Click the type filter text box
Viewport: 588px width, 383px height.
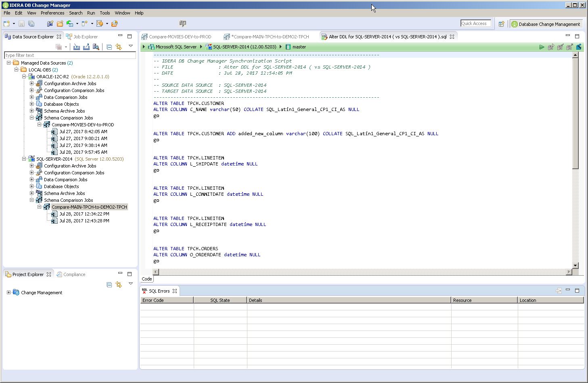[x=70, y=55]
